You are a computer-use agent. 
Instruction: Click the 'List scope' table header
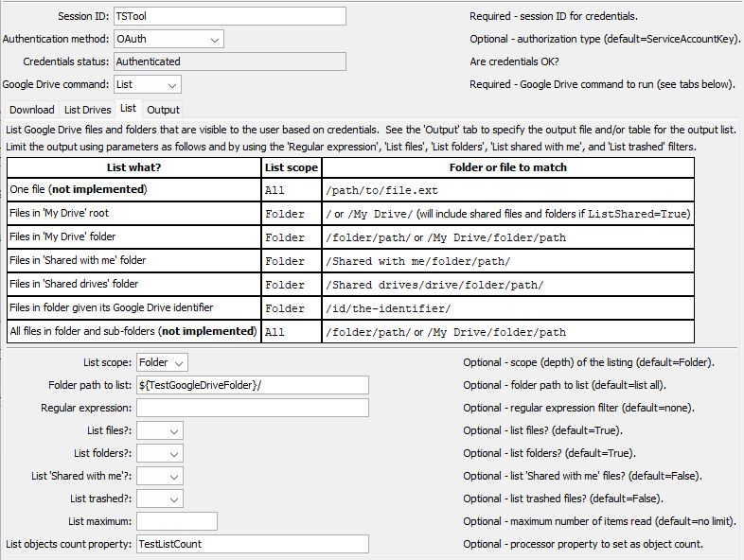tap(292, 167)
